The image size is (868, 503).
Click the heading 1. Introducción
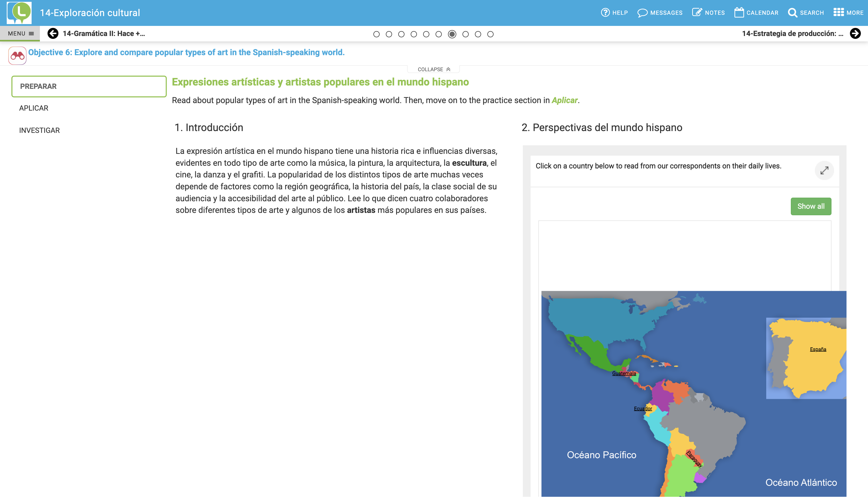(x=209, y=127)
